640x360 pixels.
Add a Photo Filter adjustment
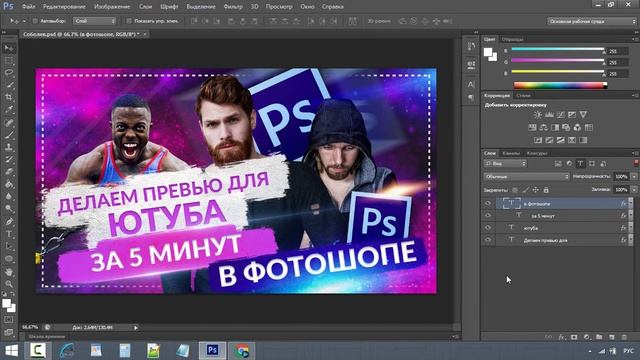[x=566, y=127]
